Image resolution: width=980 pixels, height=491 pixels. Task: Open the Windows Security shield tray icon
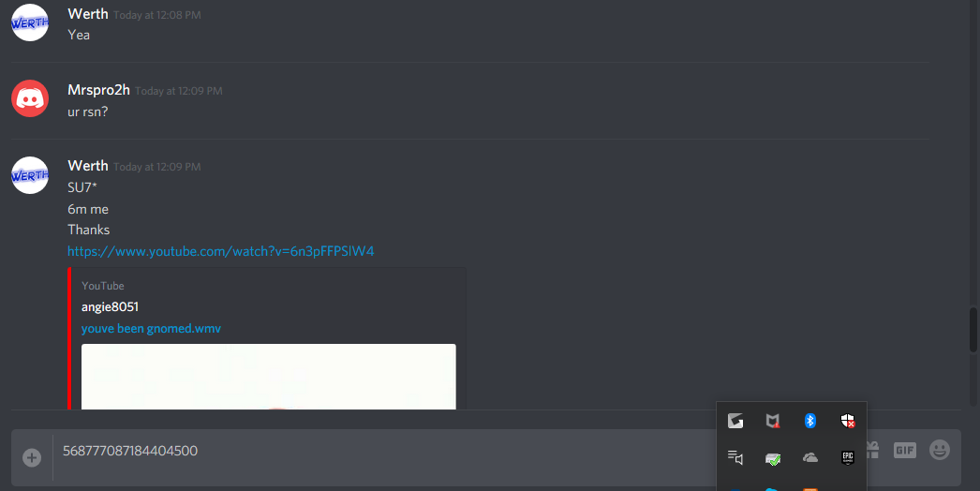click(848, 421)
